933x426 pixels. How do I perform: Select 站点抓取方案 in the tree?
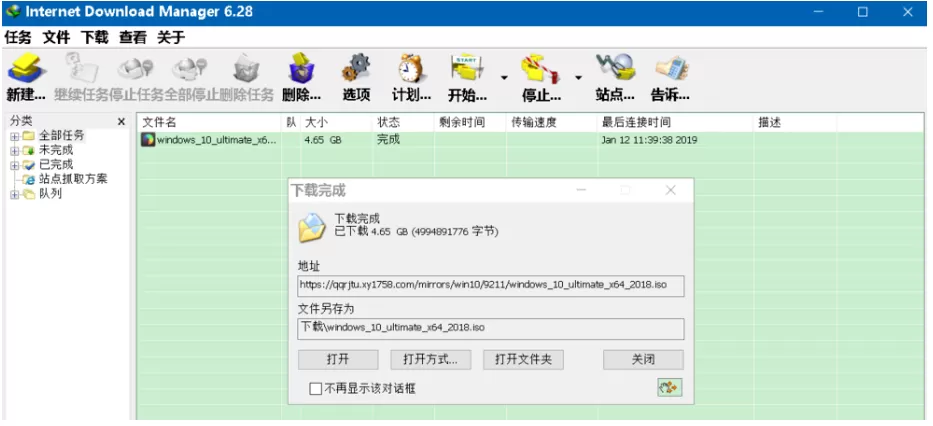73,179
